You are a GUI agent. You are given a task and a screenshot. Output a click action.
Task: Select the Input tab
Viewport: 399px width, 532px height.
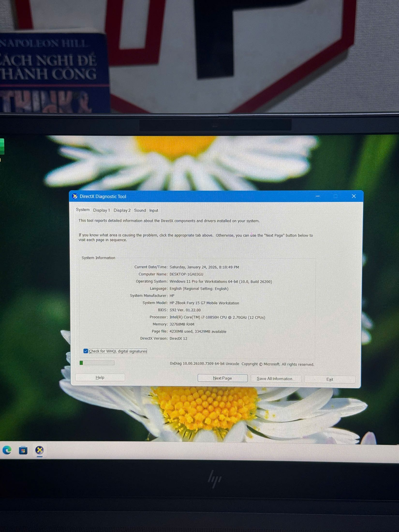tap(154, 210)
